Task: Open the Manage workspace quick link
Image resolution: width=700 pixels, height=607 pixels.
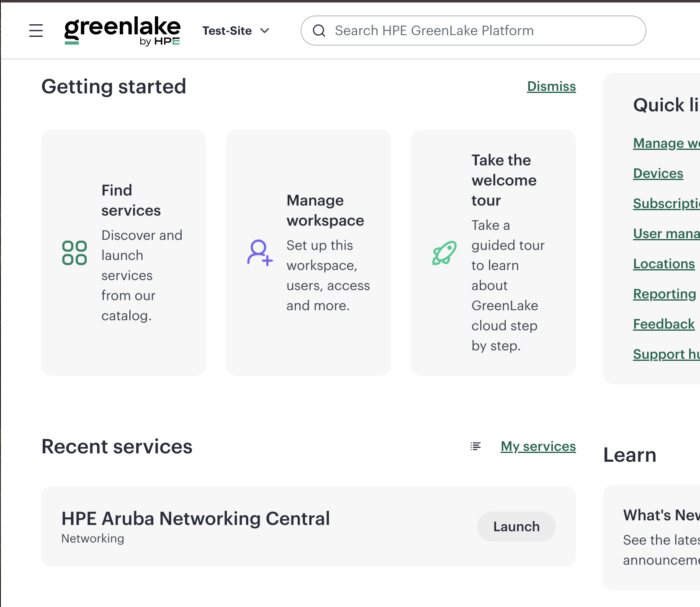Action: (667, 143)
